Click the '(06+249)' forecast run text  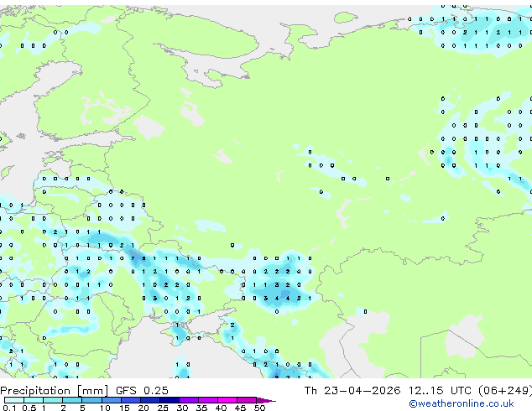[505, 391]
